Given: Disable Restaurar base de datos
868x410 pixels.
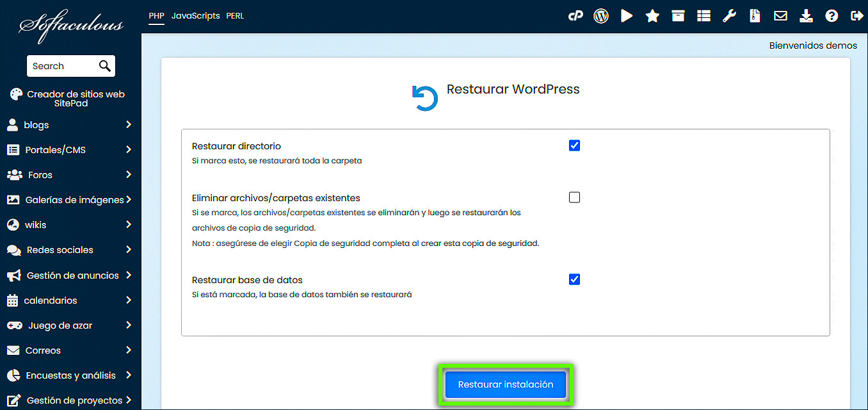Looking at the screenshot, I should click(574, 279).
